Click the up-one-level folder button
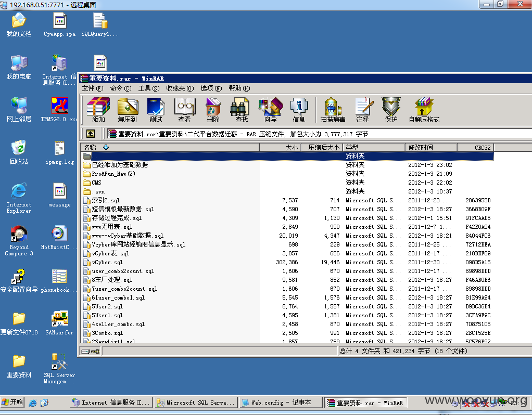Screen dimensions: 532x415 (91, 134)
